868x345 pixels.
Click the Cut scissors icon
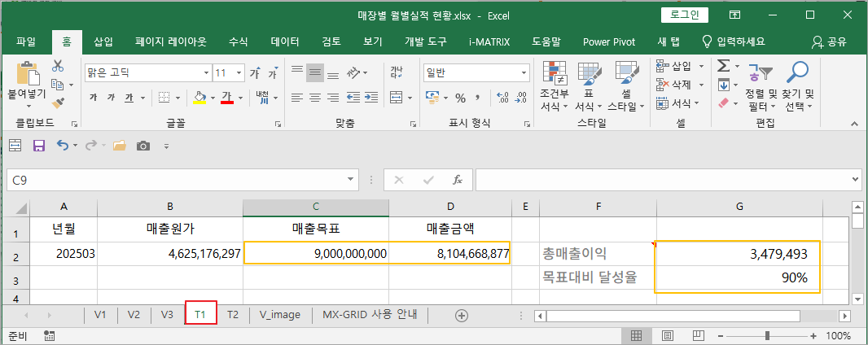[x=58, y=67]
